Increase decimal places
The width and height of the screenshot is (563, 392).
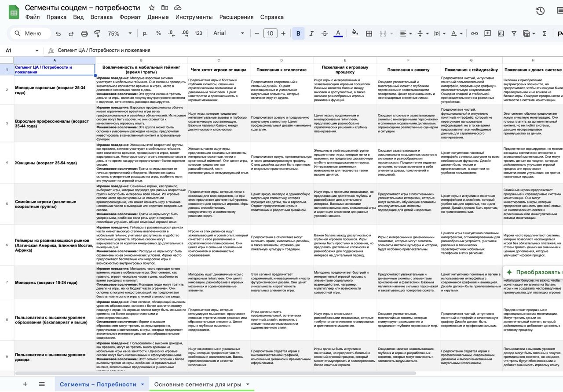185,33
